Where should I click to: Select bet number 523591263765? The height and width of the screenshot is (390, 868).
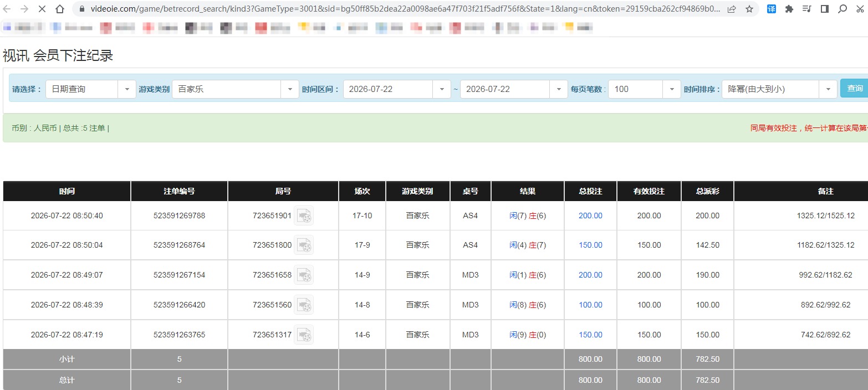[179, 335]
